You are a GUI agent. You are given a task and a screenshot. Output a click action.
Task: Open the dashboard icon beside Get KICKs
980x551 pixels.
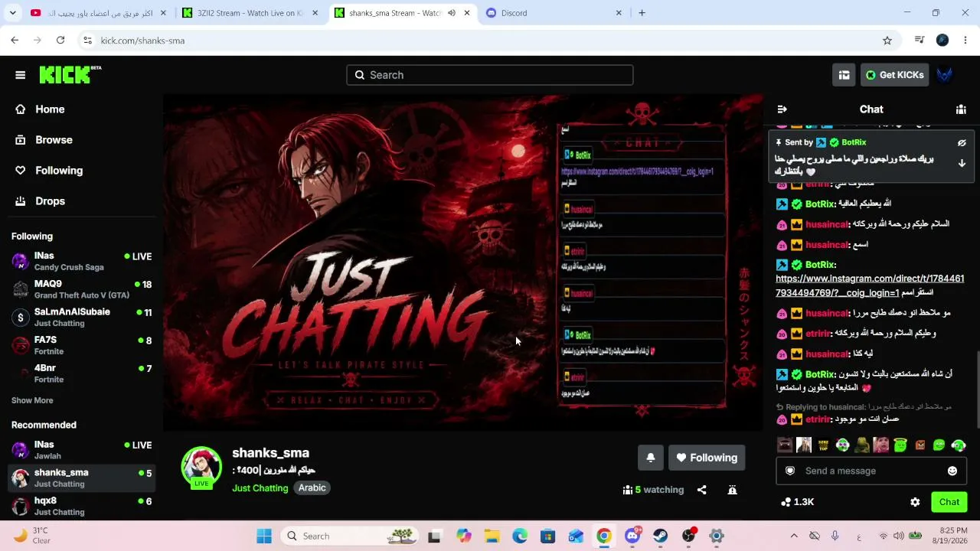point(844,75)
